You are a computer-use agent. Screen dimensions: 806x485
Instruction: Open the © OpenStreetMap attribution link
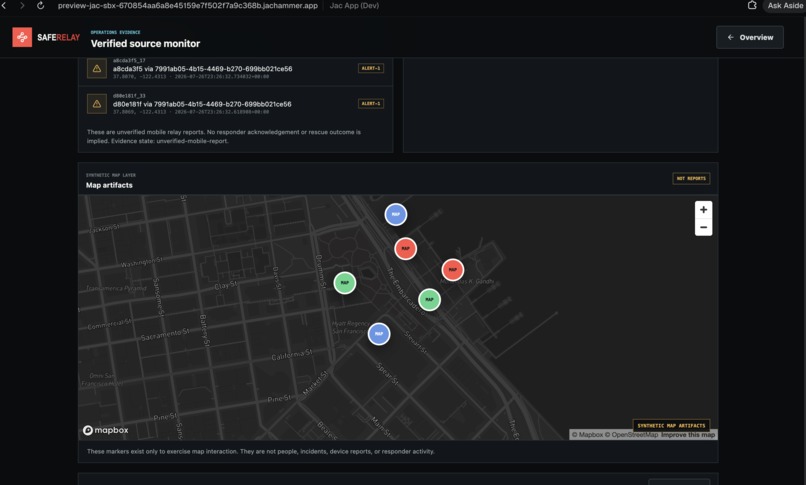[631, 435]
